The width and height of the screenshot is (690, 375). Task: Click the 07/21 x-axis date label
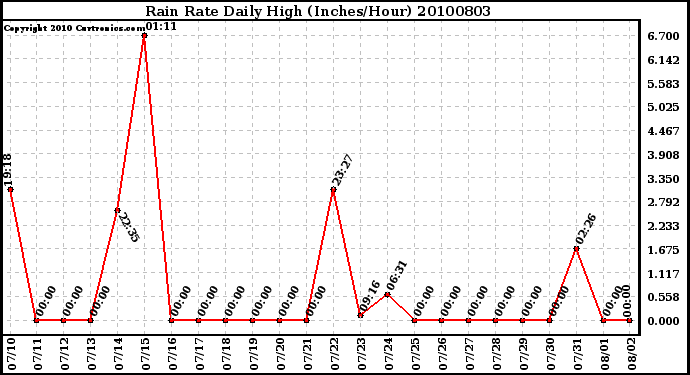308,354
